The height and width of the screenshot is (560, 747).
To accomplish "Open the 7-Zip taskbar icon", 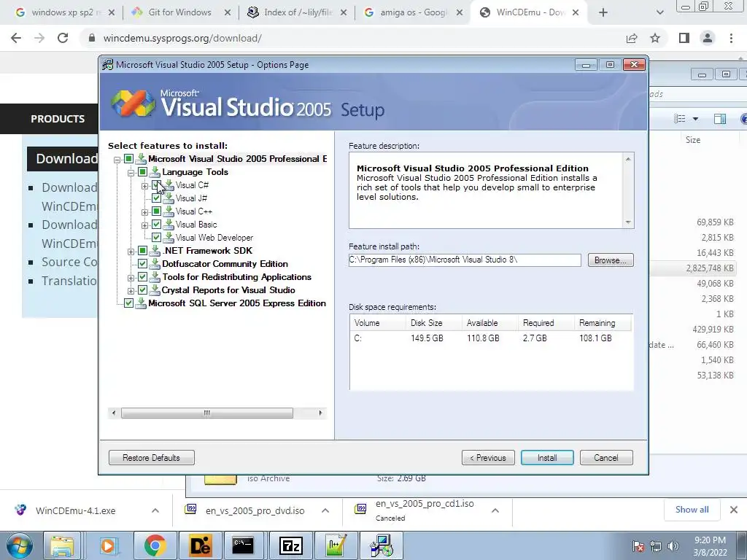I will (x=290, y=545).
